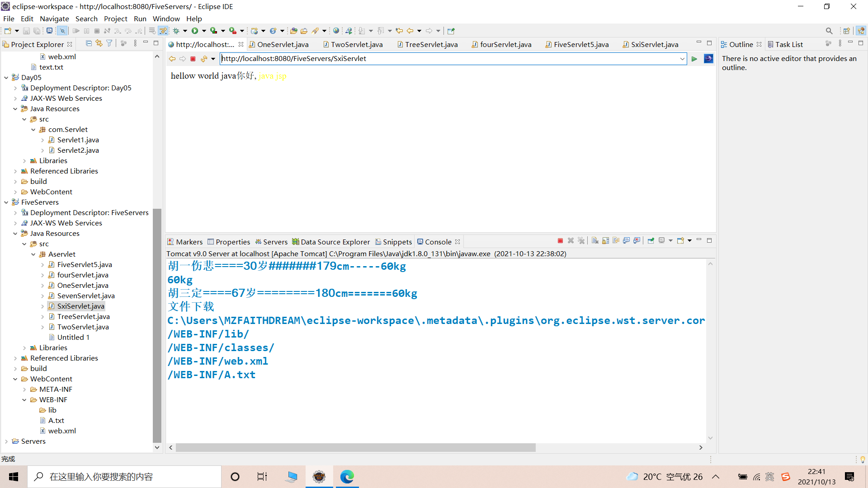Terminate Tomcat with console red stop icon
Viewport: 868px width, 488px height.
[560, 241]
